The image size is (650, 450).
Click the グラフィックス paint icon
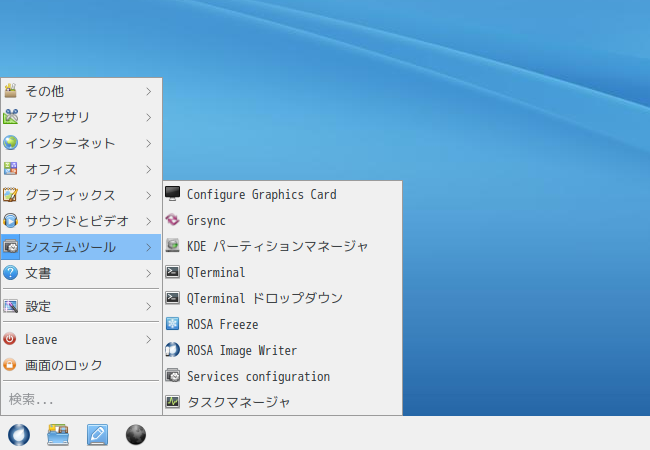(10, 195)
